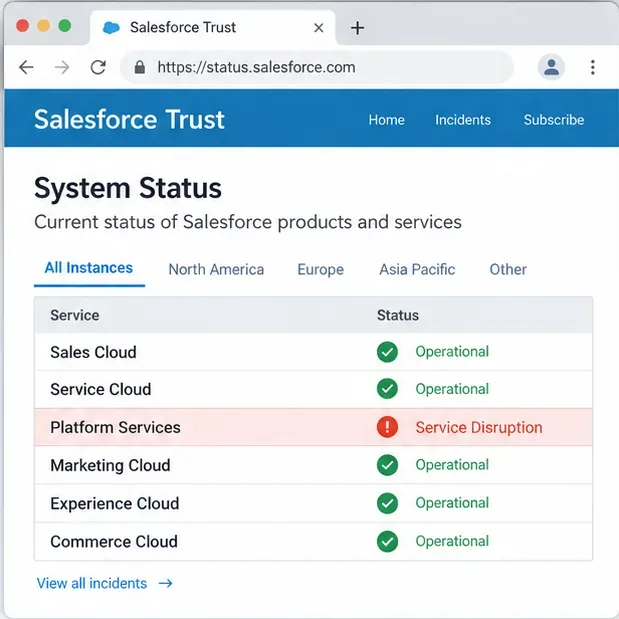
Task: Switch to the Asia Pacific tab
Action: tap(417, 270)
